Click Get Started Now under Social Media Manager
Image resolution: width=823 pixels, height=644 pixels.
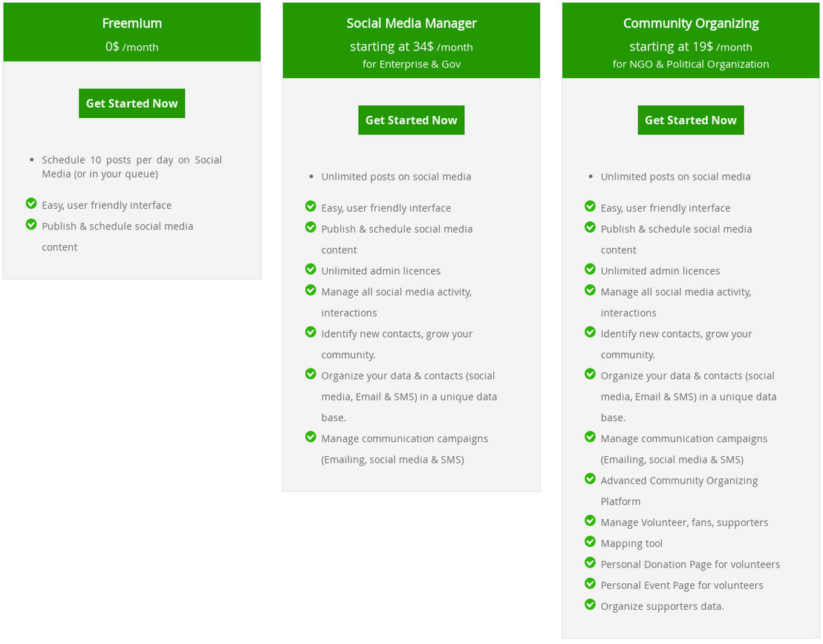(411, 120)
